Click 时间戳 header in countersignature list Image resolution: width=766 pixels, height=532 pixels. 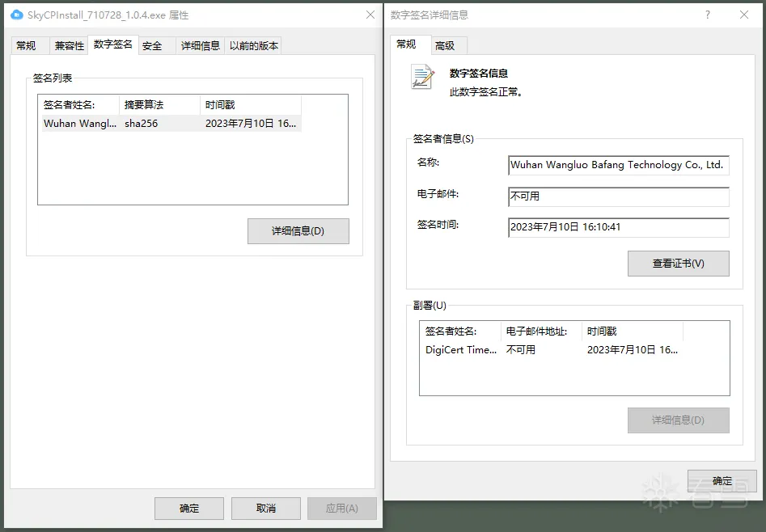[x=633, y=331]
